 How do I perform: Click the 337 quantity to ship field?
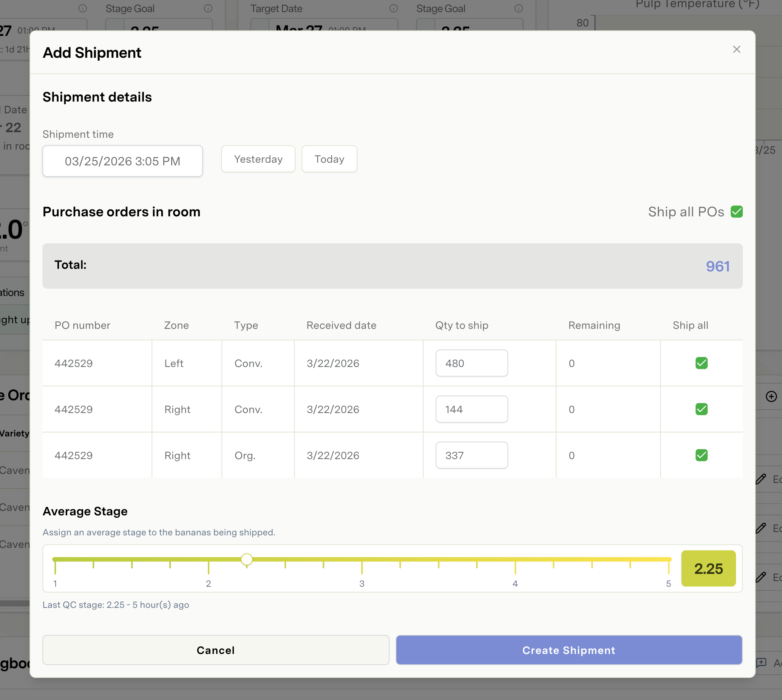click(x=471, y=455)
